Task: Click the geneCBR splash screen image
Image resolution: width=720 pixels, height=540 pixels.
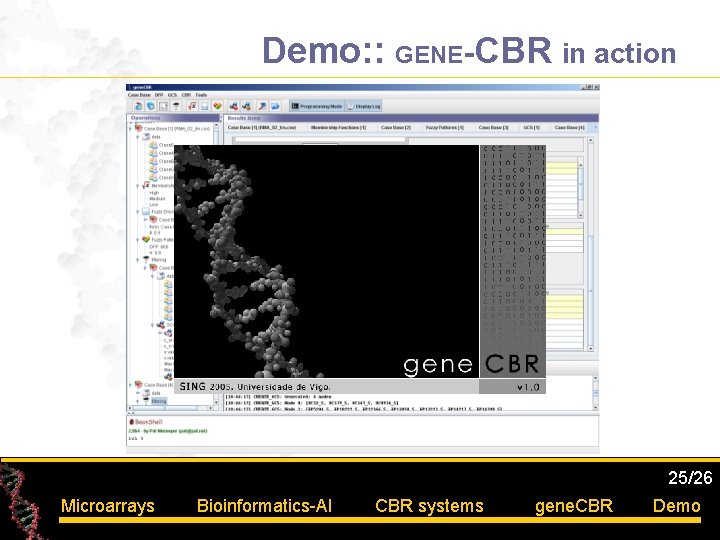Action: (360, 269)
